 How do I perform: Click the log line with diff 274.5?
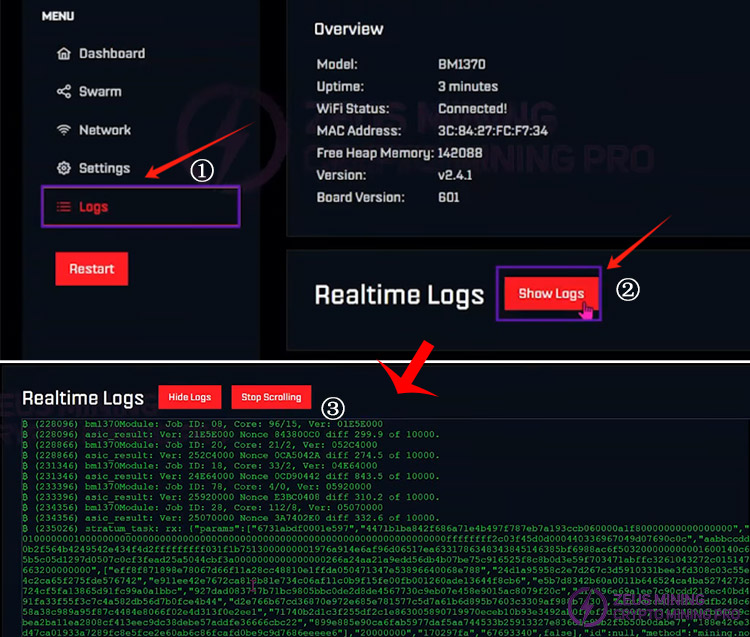[231, 455]
